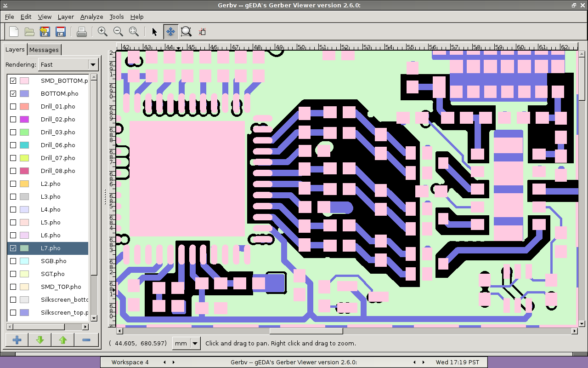
Task: Toggle the L7.pho layer visibility checkbox
Action: (13, 248)
